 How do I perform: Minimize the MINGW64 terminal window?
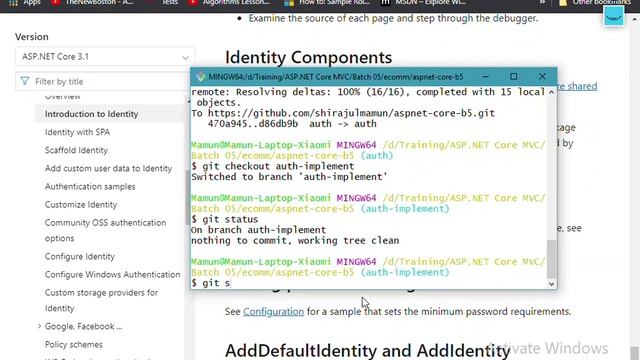click(485, 77)
